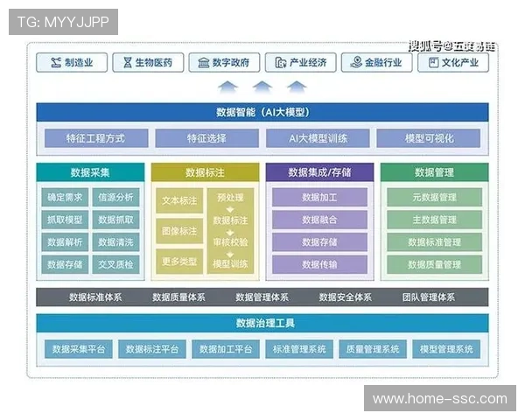Select the 文化产业 label text
The width and height of the screenshot is (525, 420).
(460, 63)
